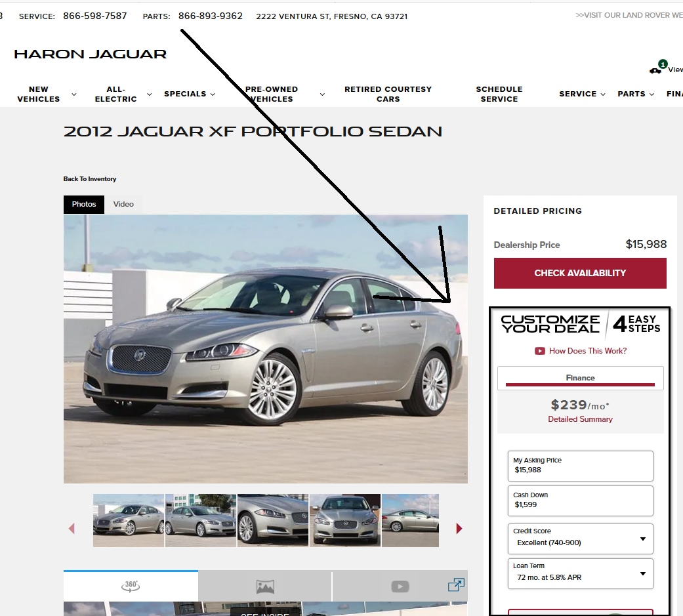
Task: Open the Detailed Summary link
Action: [580, 419]
